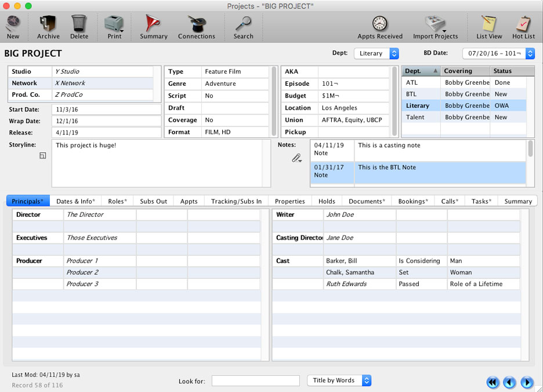
Task: Open the Hot List clipboard icon
Action: point(523,23)
